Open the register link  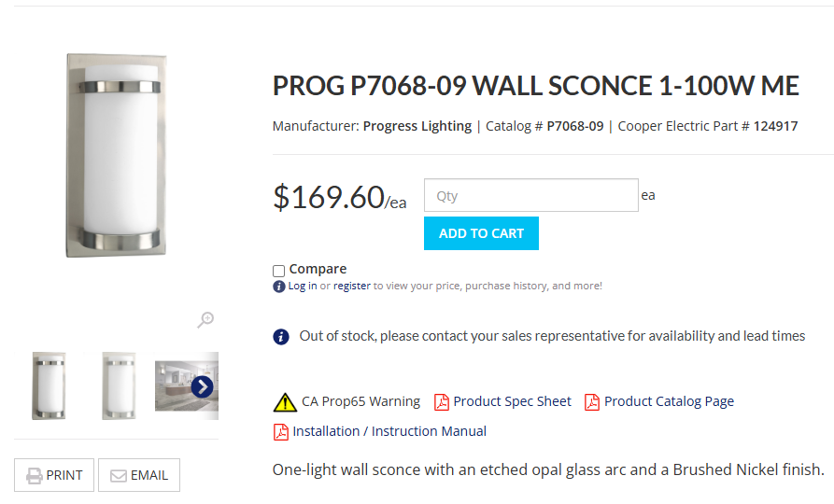tap(352, 287)
